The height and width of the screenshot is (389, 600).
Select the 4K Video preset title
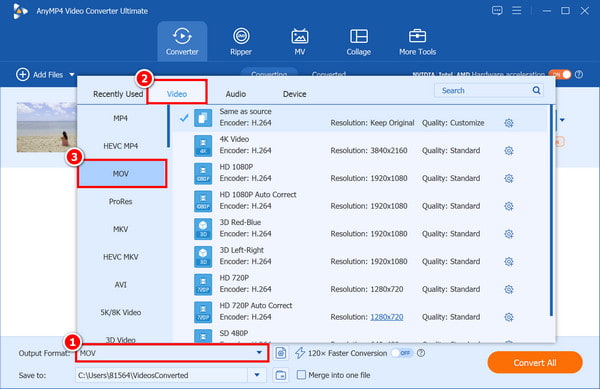click(234, 139)
